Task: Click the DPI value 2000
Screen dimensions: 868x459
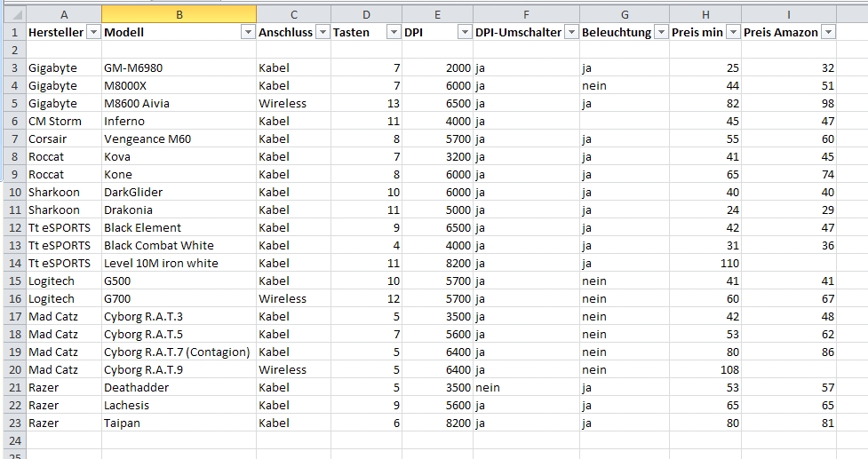Action: [437, 68]
